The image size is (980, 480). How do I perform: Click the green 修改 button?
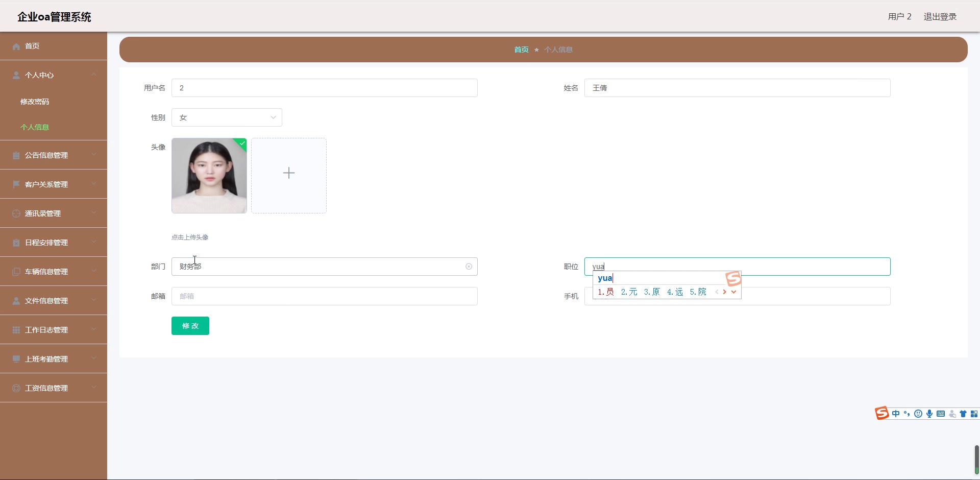pyautogui.click(x=190, y=326)
